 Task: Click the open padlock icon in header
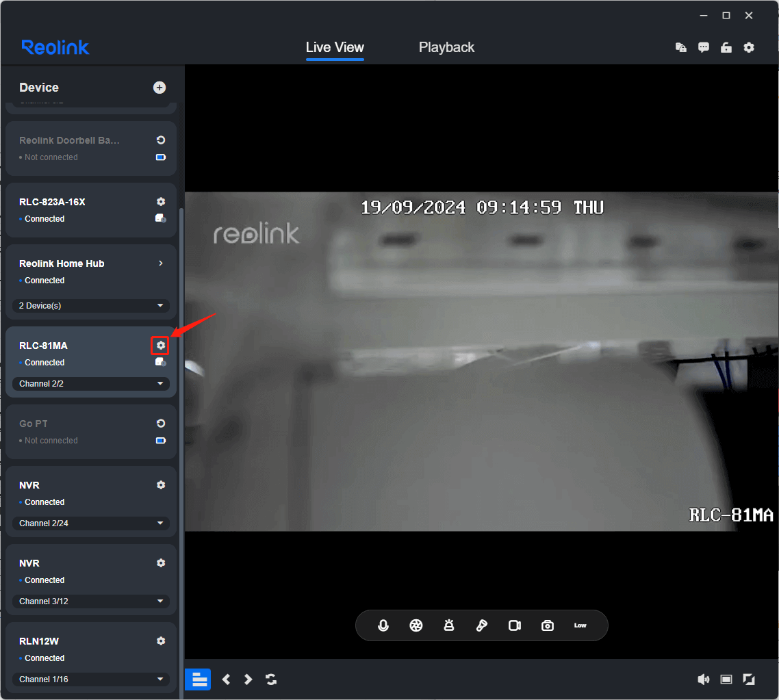click(726, 48)
